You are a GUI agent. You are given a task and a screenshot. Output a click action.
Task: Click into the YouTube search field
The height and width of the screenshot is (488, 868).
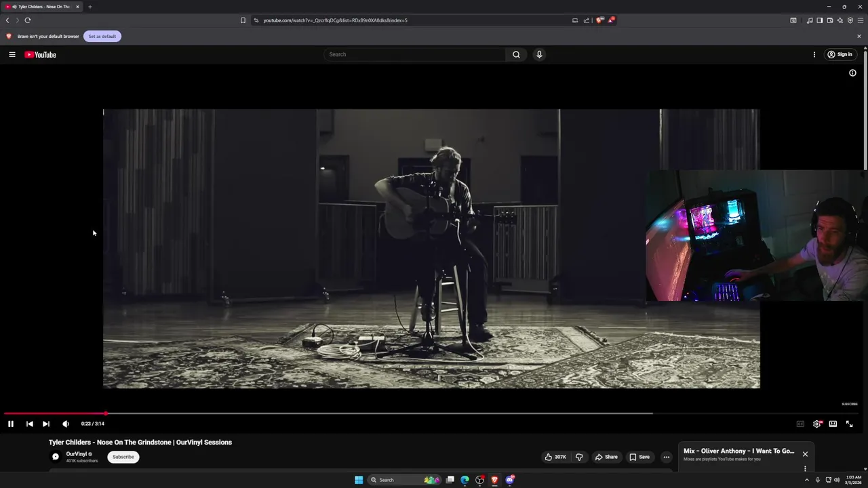coord(415,54)
